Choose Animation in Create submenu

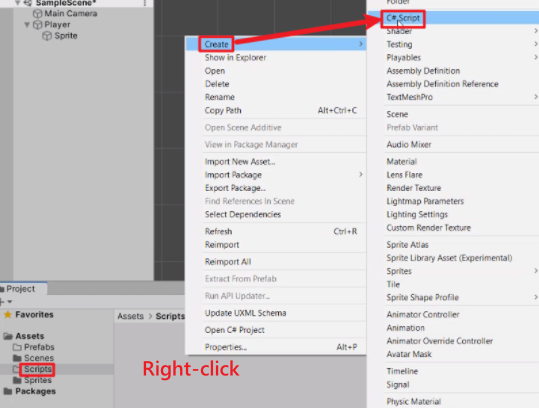click(406, 328)
